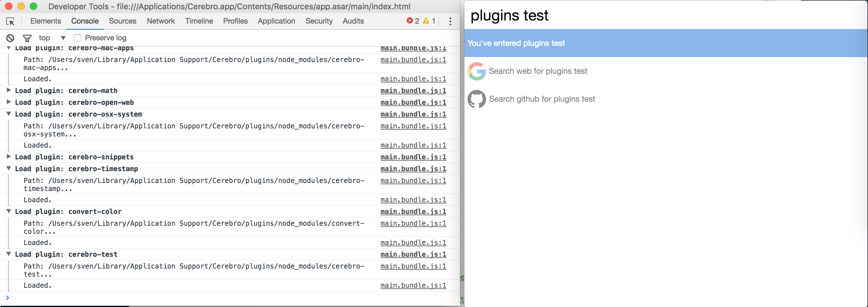
Task: Collapse the convert-color log group
Action: coord(9,211)
